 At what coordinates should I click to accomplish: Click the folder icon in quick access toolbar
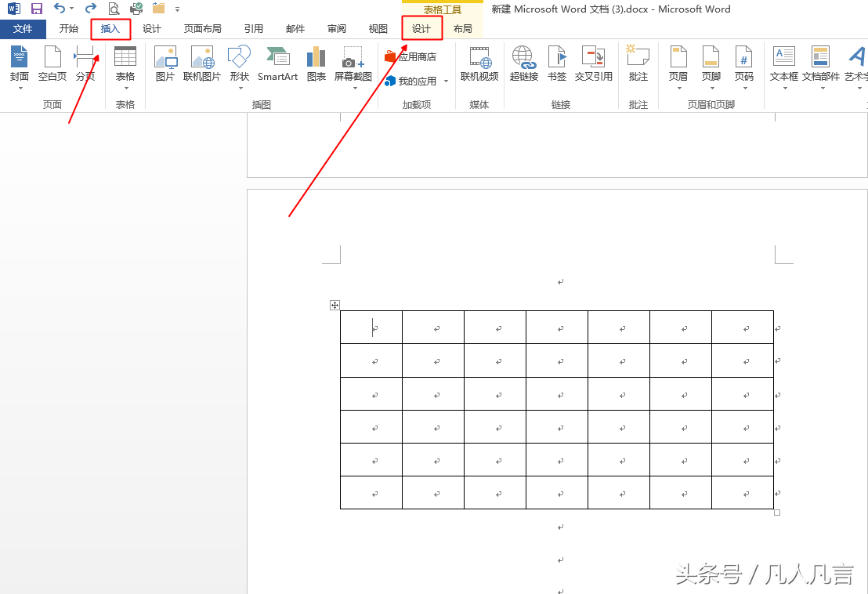158,9
